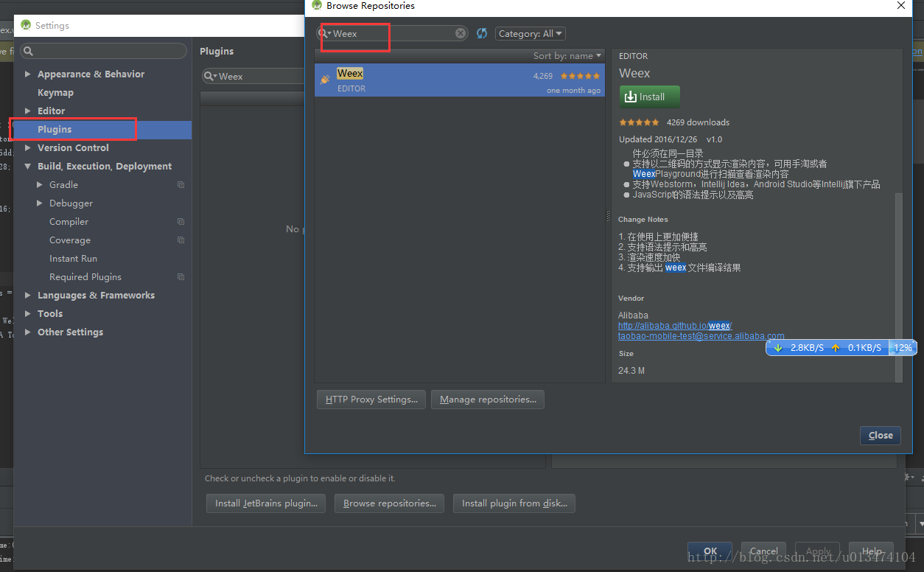The width and height of the screenshot is (924, 572).
Task: Click the Settings search magnifier icon
Action: (x=29, y=51)
